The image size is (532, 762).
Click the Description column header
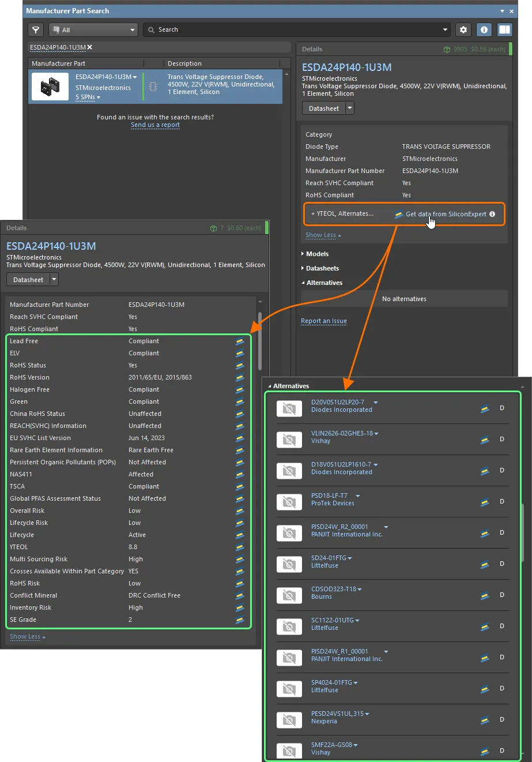(x=184, y=63)
